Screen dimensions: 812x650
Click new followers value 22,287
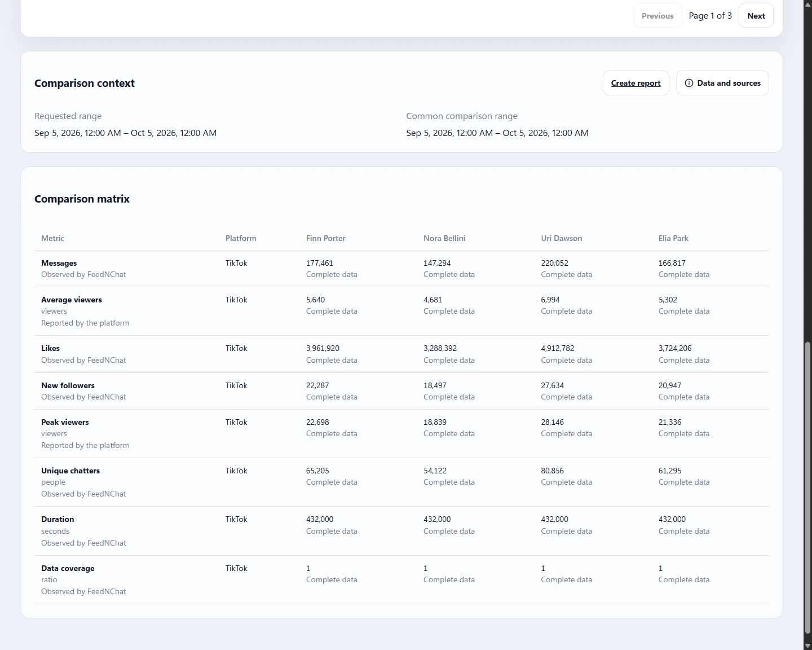point(317,385)
